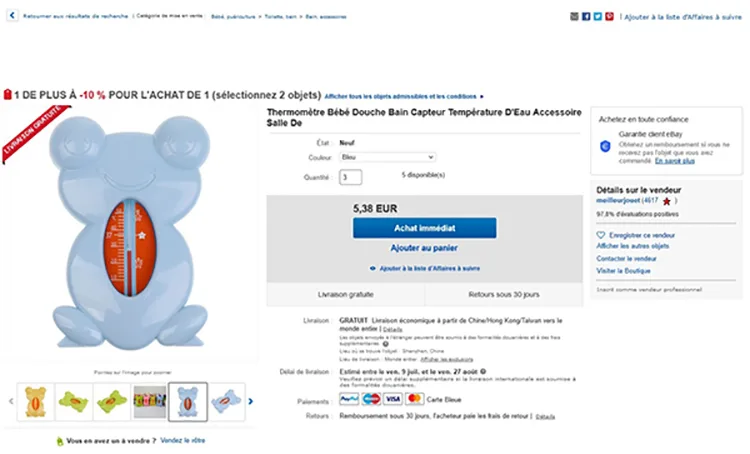This screenshot has width=750, height=454.
Task: Click the Quantité input field
Action: [x=351, y=177]
